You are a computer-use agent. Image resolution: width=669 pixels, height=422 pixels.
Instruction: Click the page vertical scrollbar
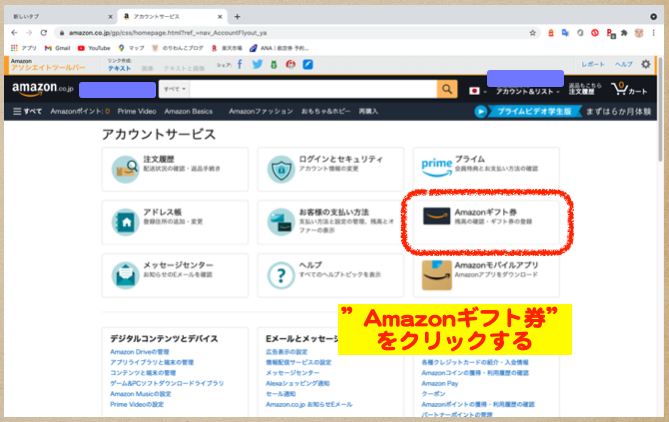(x=660, y=111)
